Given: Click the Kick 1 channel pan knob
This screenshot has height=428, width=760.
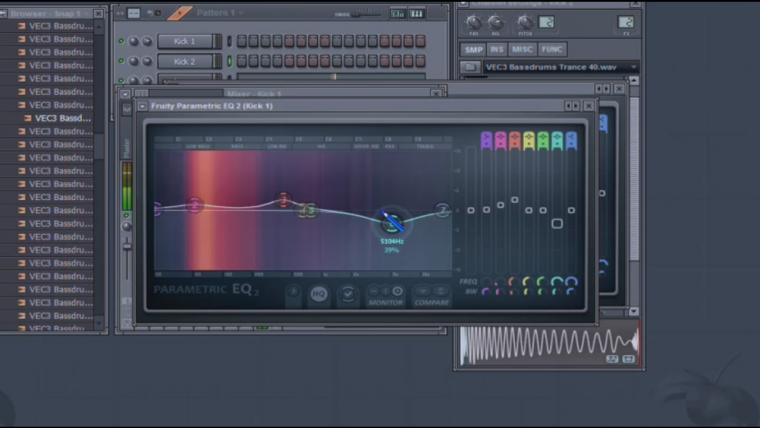Looking at the screenshot, I should point(134,42).
